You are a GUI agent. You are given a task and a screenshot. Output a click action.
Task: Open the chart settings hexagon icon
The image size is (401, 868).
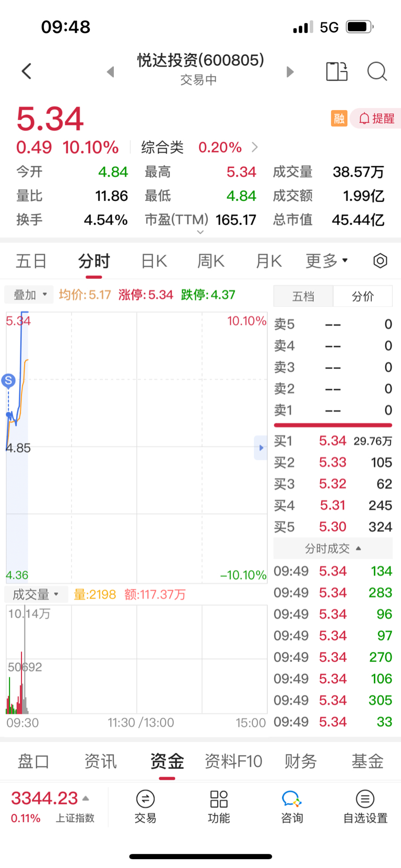click(x=380, y=260)
